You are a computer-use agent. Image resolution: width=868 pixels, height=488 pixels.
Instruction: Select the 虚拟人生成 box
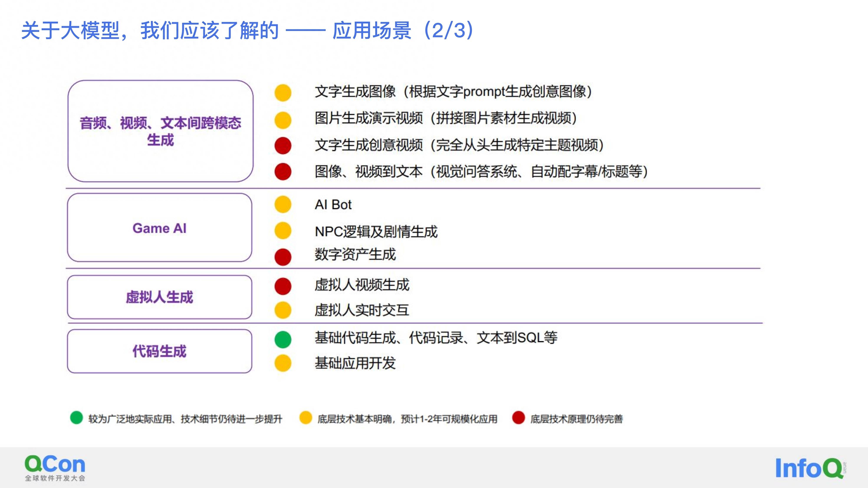coord(160,297)
